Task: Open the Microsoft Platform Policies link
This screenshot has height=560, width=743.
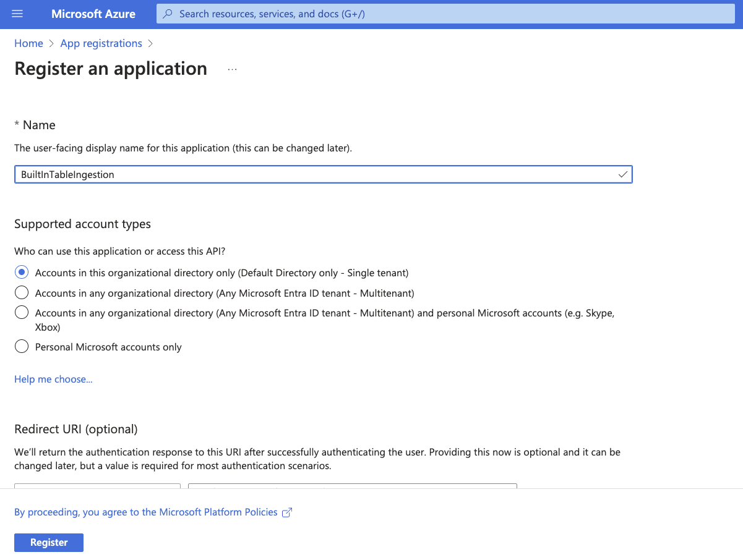Action: point(145,512)
